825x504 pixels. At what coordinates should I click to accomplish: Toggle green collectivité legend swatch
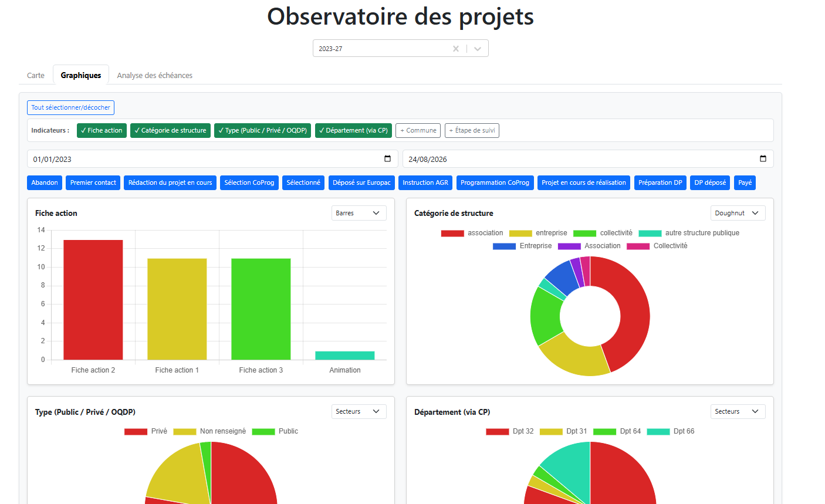[584, 233]
